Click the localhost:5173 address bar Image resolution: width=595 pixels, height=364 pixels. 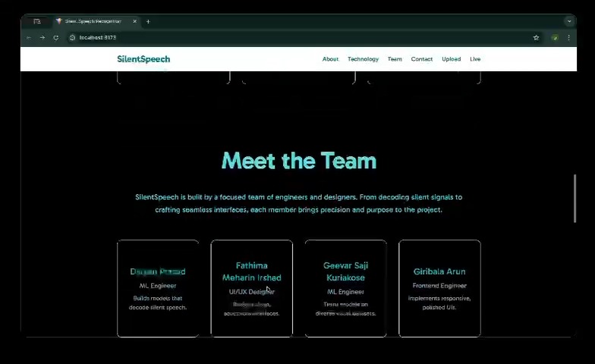(x=300, y=38)
